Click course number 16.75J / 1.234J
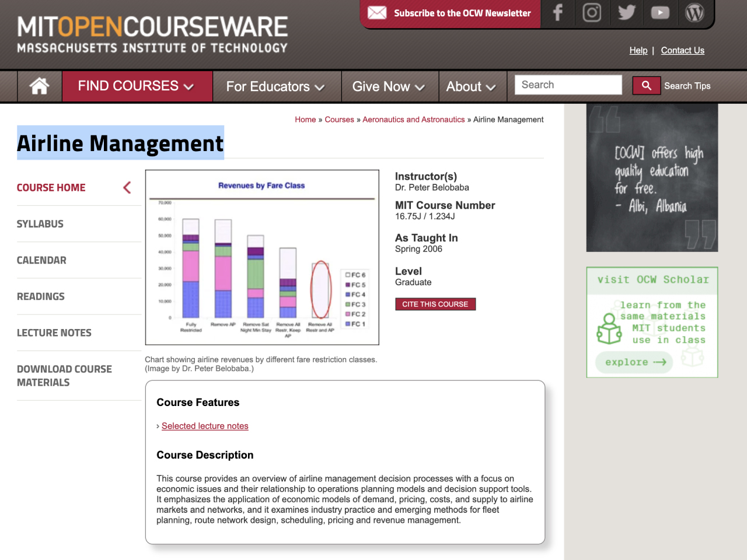Viewport: 747px width, 560px height. pos(425,216)
